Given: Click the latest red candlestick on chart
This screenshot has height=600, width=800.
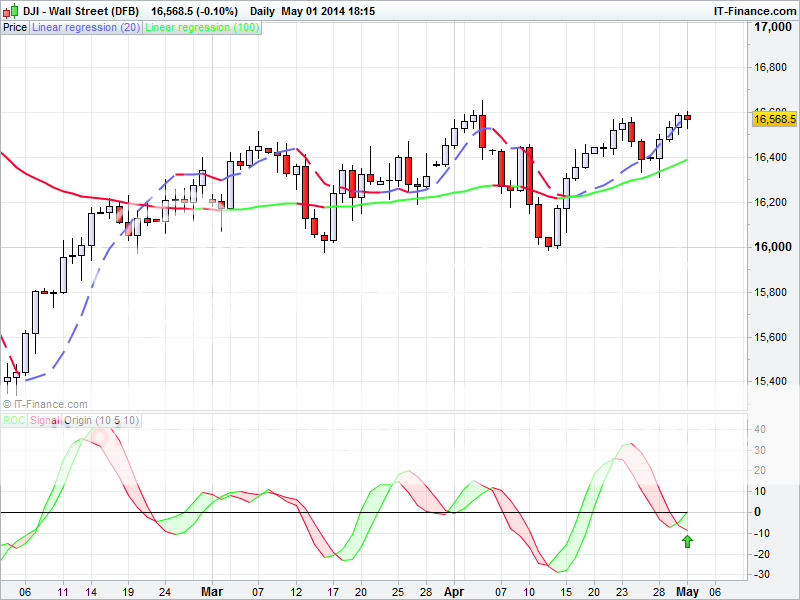Looking at the screenshot, I should [x=687, y=118].
